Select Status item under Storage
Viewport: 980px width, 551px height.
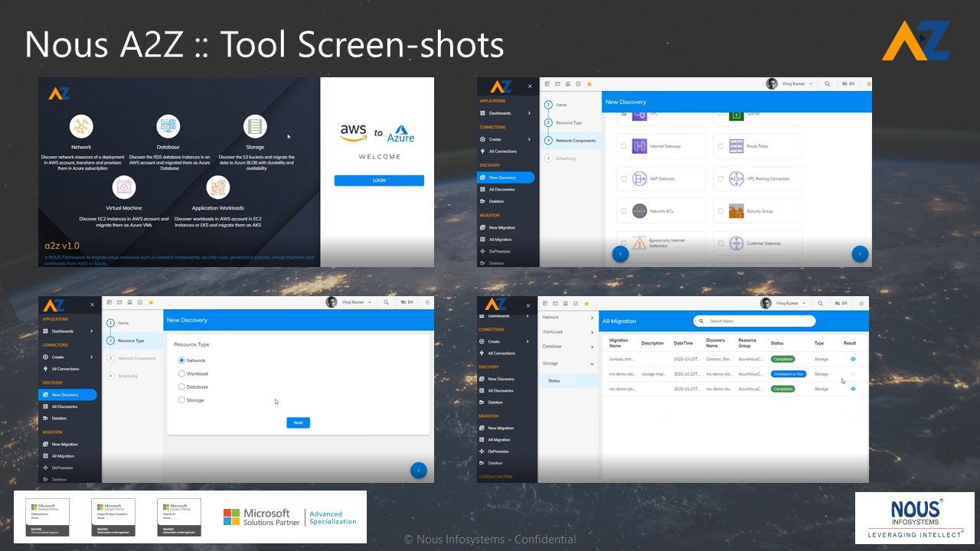click(568, 380)
